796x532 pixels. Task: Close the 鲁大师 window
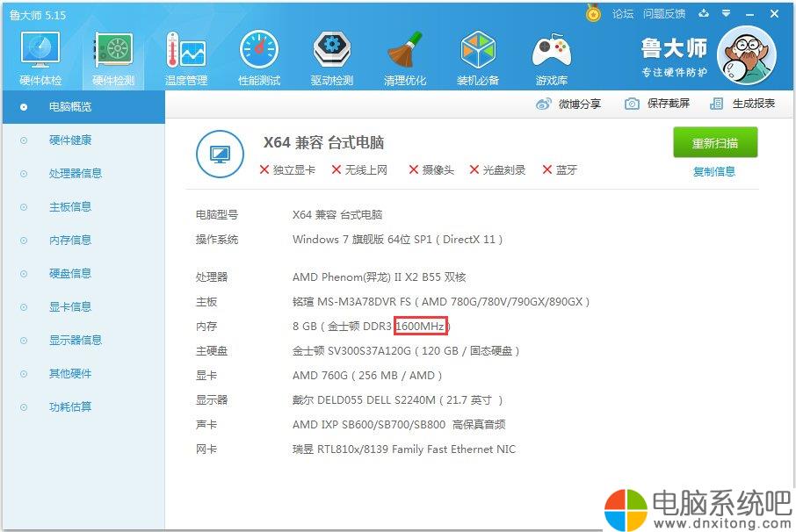(774, 14)
